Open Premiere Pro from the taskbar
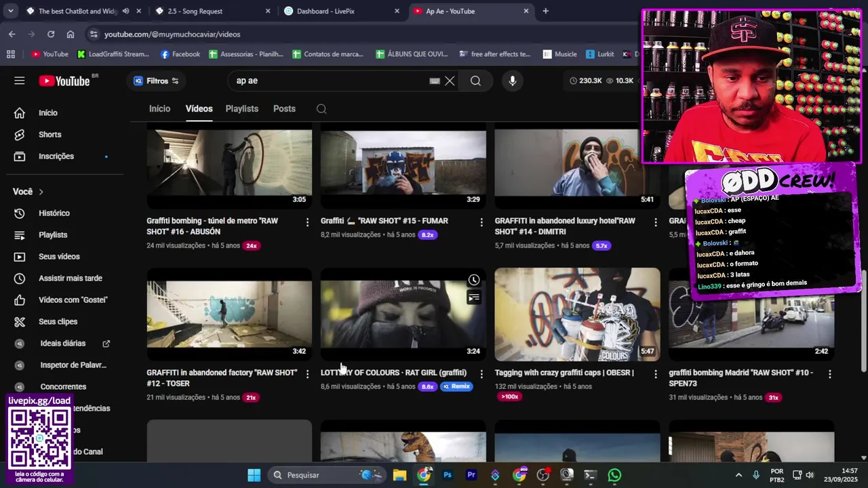 pyautogui.click(x=471, y=475)
